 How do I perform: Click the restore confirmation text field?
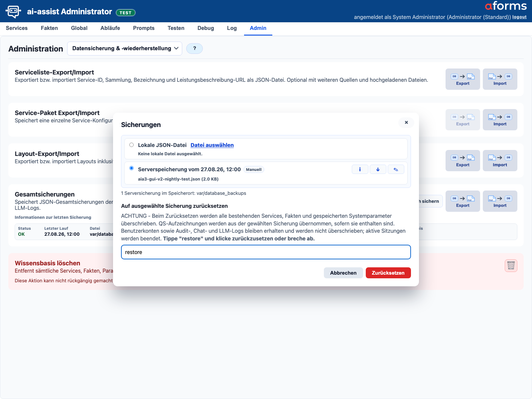pyautogui.click(x=266, y=252)
